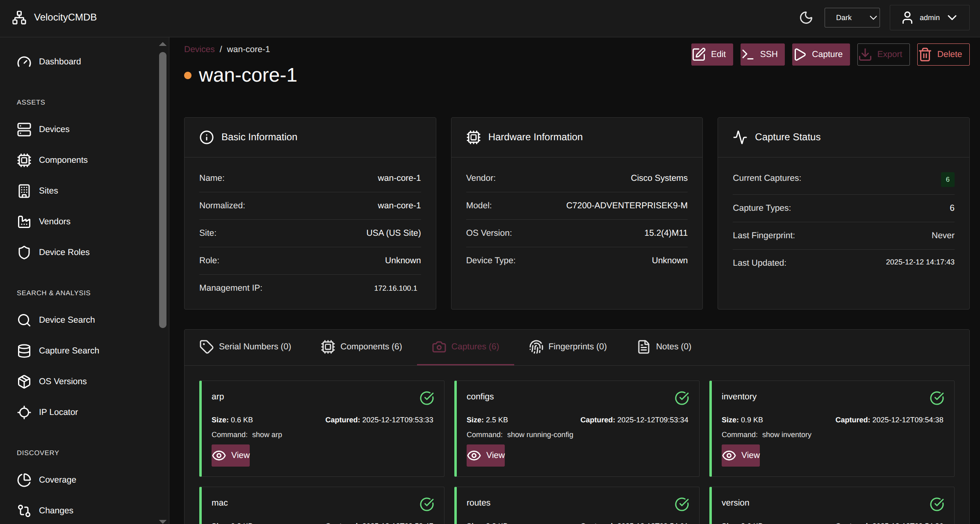Open Coverage via the pie chart icon
This screenshot has height=524, width=980.
[x=24, y=480]
